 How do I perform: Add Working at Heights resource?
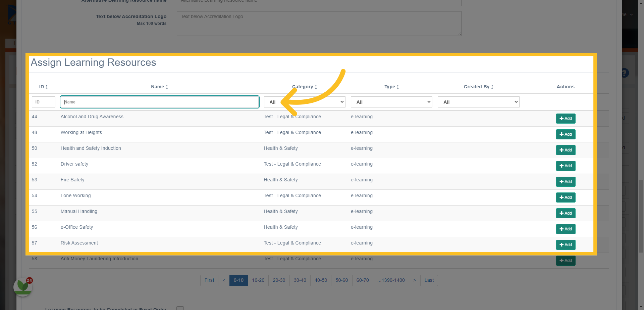[566, 134]
